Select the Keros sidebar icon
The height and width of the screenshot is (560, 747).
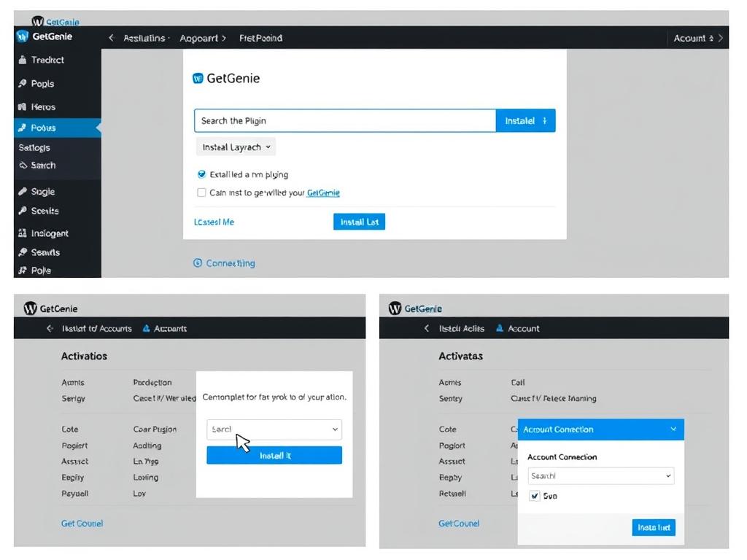22,107
